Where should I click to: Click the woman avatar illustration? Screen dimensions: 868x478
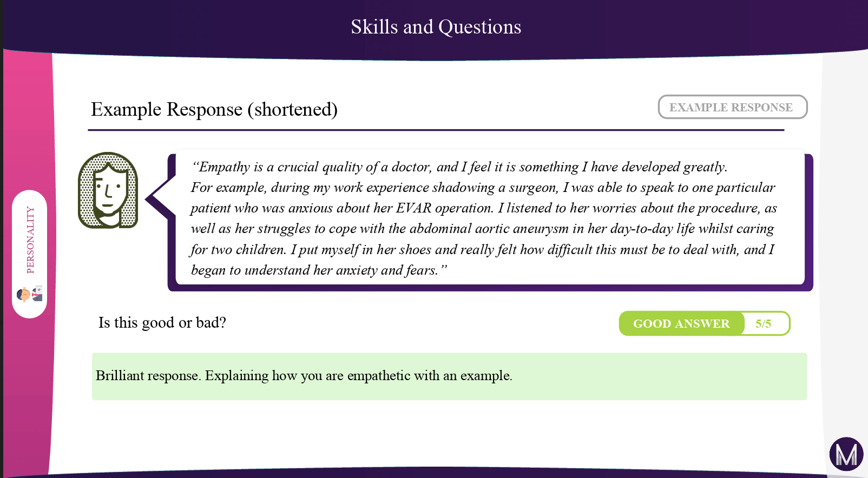(108, 190)
